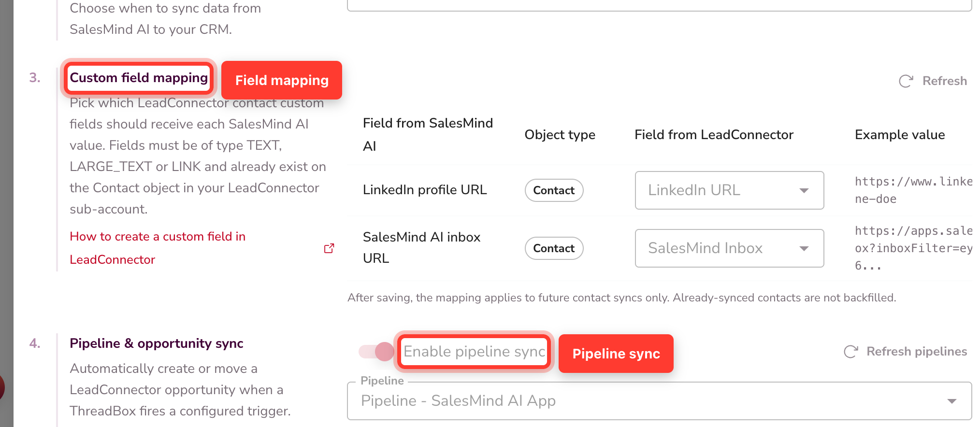Viewport: 980px width, 427px height.
Task: Toggle the Enable pipeline sync switch
Action: (x=376, y=352)
